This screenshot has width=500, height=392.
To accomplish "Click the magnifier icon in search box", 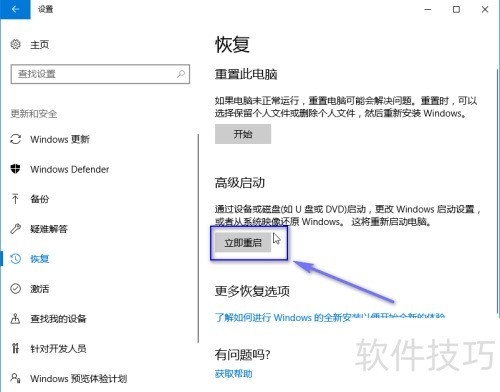I will click(181, 74).
